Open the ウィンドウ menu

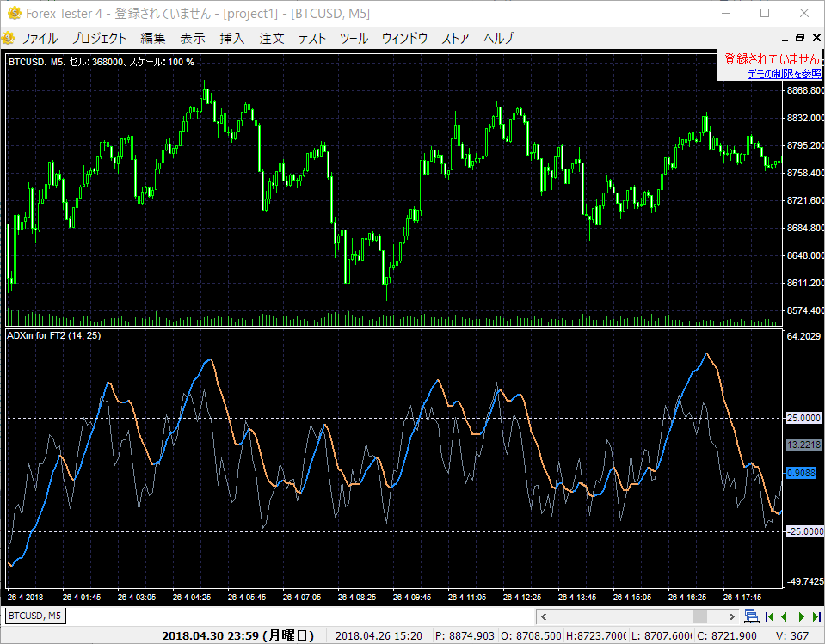[404, 39]
